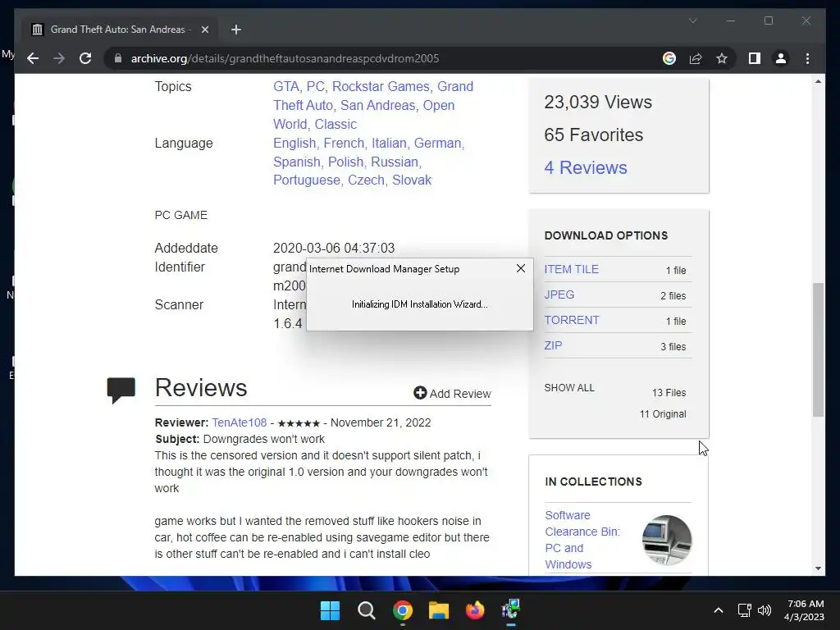This screenshot has height=630, width=840.
Task: Show hidden system tray icons
Action: click(x=719, y=610)
